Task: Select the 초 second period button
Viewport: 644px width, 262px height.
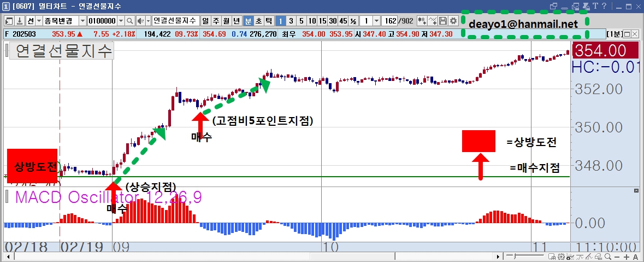Action: tap(258, 21)
